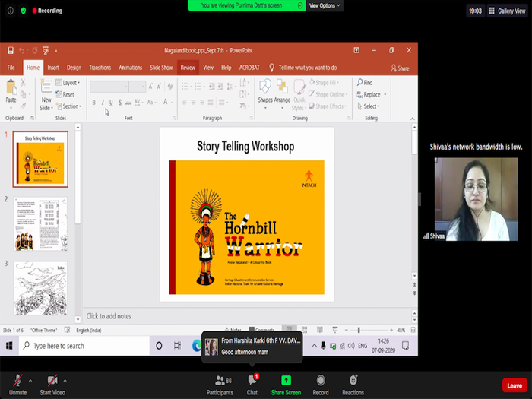Clear all formatting icon

(x=170, y=87)
